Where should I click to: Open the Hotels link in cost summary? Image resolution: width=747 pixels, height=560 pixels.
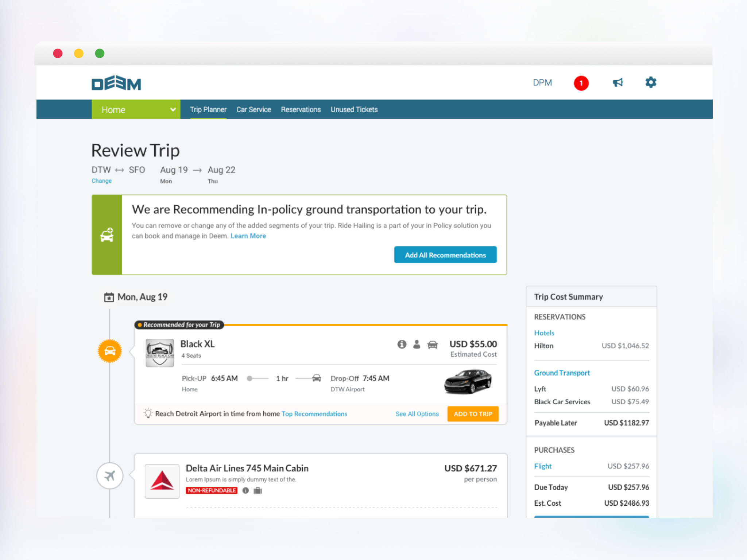[x=544, y=333]
